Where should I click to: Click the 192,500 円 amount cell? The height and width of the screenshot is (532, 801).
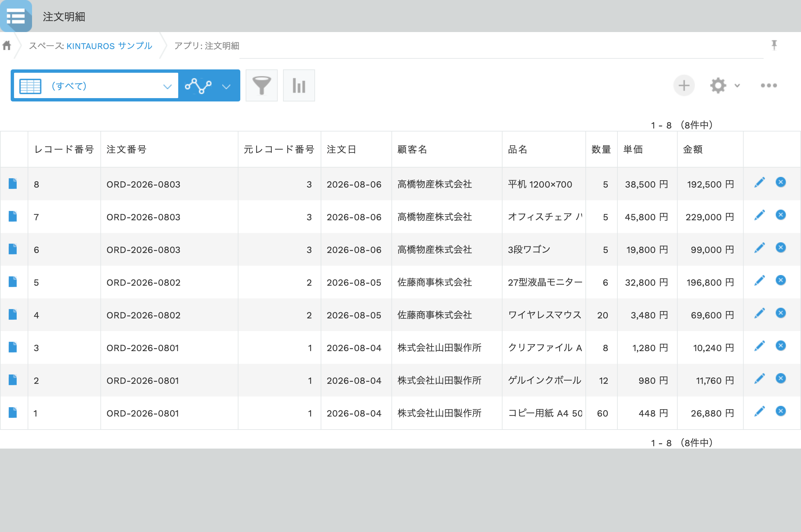(x=711, y=184)
